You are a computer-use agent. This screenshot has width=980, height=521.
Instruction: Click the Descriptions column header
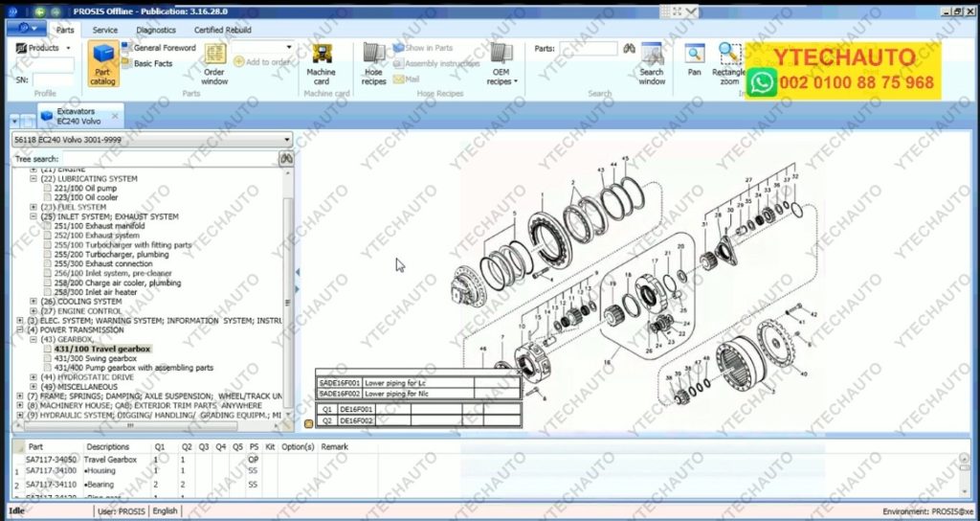coord(107,446)
